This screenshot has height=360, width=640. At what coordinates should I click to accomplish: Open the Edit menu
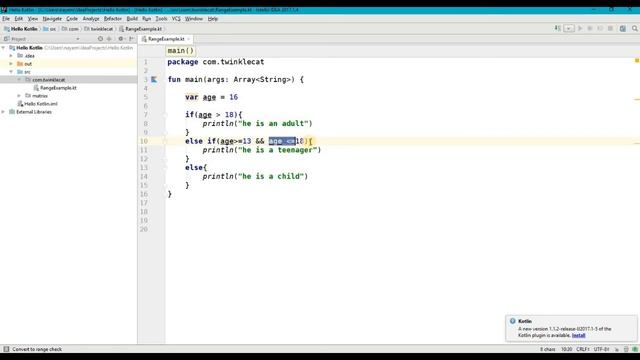coord(19,19)
